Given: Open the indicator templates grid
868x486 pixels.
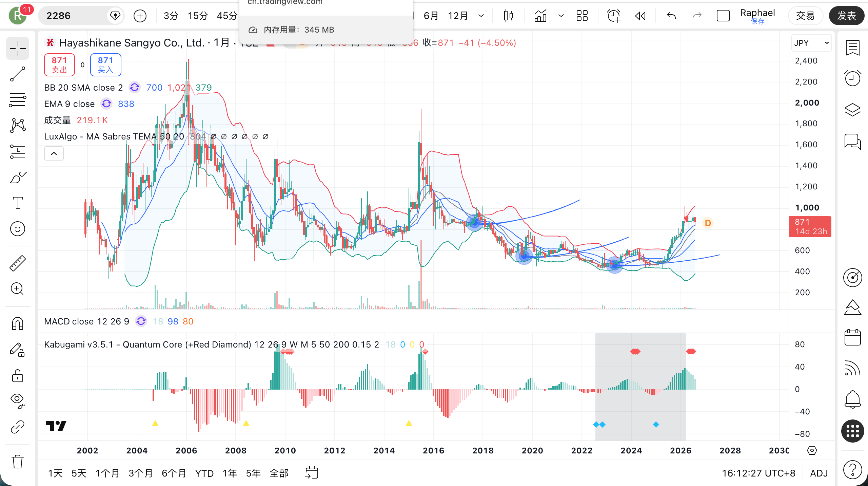Looking at the screenshot, I should coord(582,16).
